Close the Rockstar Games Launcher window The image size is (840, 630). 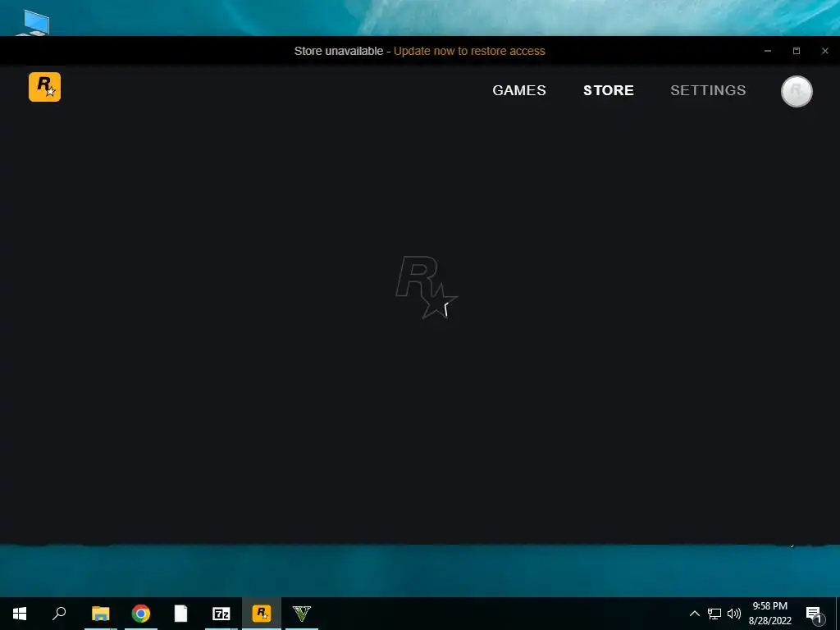pyautogui.click(x=825, y=51)
